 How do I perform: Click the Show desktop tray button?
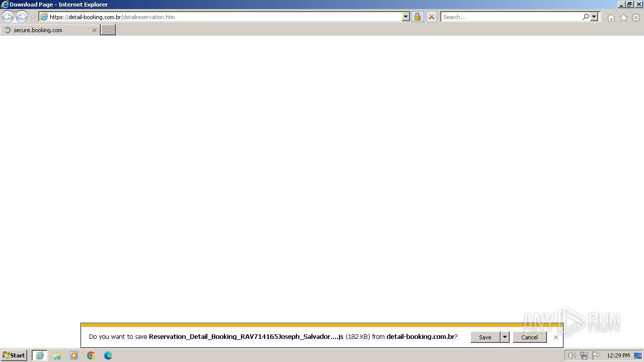[638, 355]
